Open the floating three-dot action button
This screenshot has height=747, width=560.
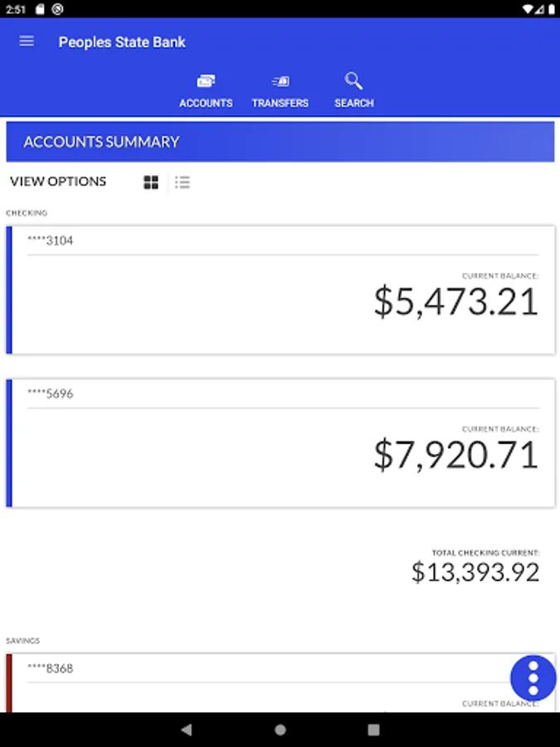[533, 678]
